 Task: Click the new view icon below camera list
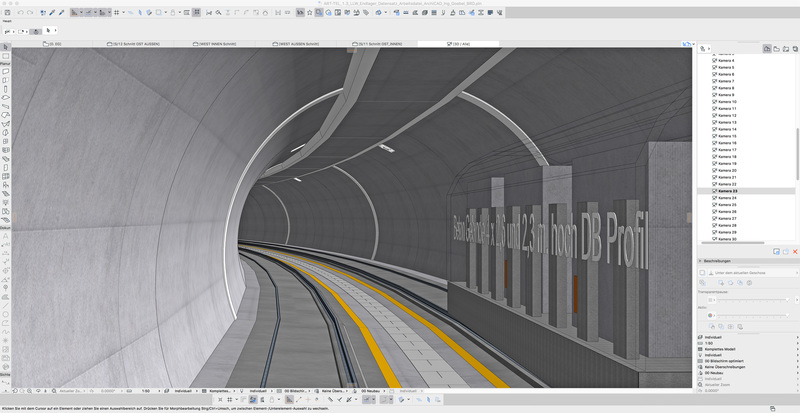(776, 251)
